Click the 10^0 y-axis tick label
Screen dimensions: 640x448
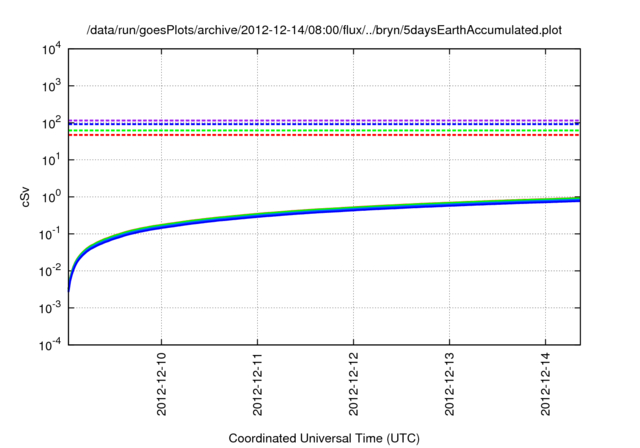(50, 197)
